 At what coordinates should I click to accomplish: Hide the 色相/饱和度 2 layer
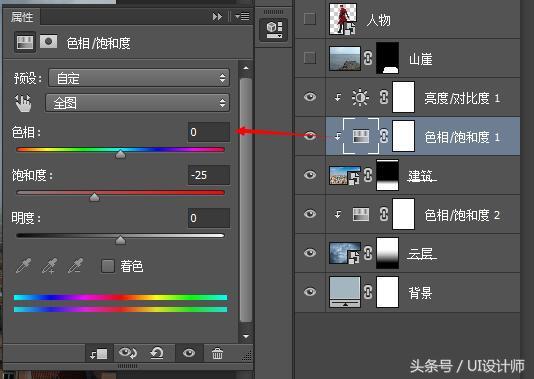pos(310,214)
